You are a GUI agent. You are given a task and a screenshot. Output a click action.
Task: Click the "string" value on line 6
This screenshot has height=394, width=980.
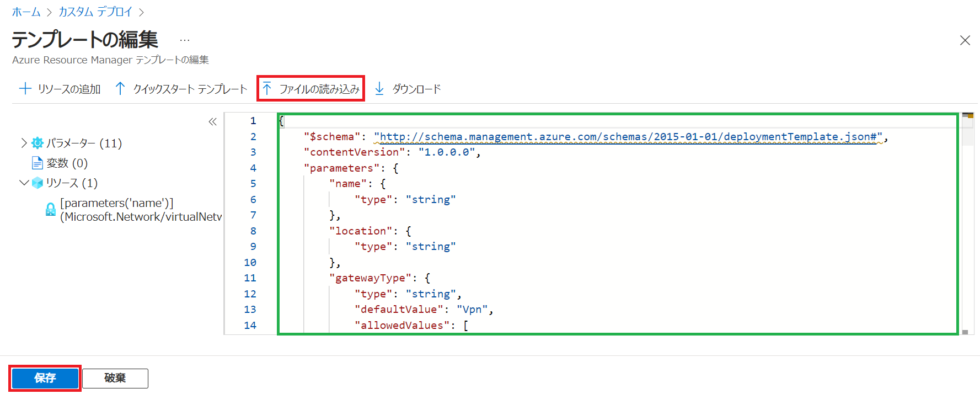(x=431, y=199)
